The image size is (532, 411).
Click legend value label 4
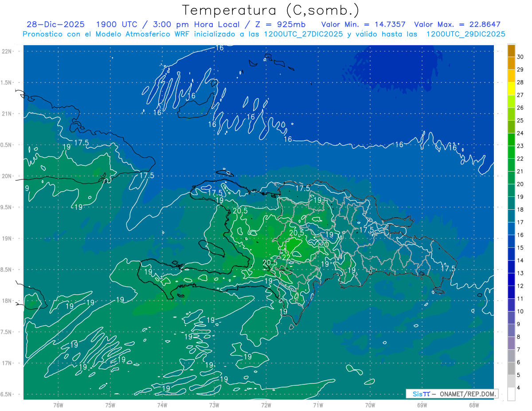(519, 388)
